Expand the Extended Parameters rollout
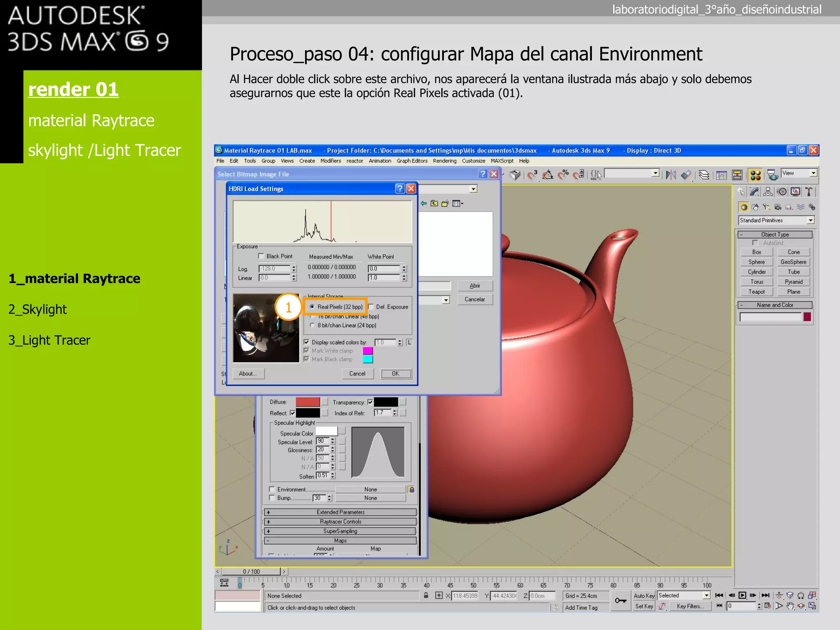This screenshot has width=840, height=630. coord(340,512)
